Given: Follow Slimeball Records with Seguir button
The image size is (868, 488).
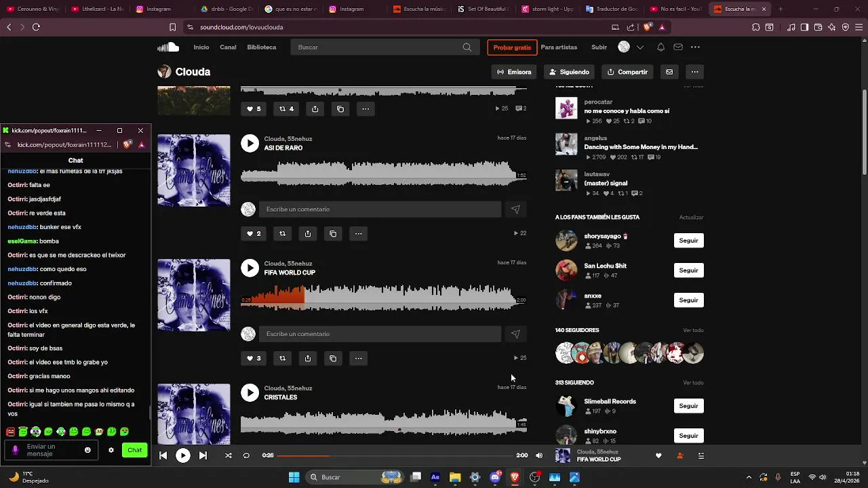Looking at the screenshot, I should coord(688,406).
